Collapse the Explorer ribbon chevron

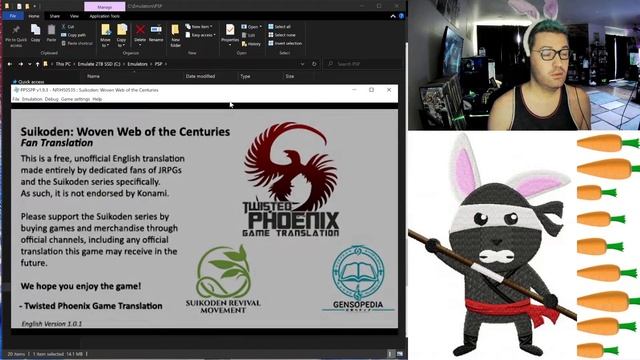[x=393, y=16]
